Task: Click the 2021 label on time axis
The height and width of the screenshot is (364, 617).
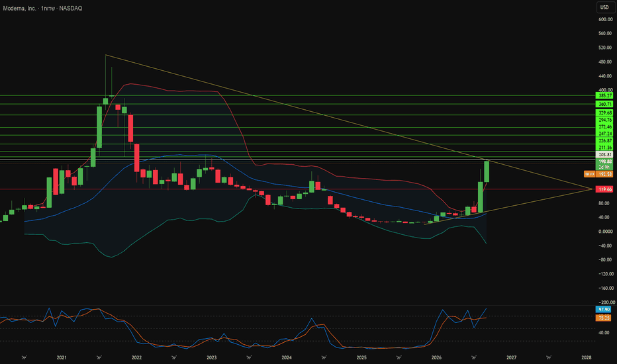Action: 62,357
